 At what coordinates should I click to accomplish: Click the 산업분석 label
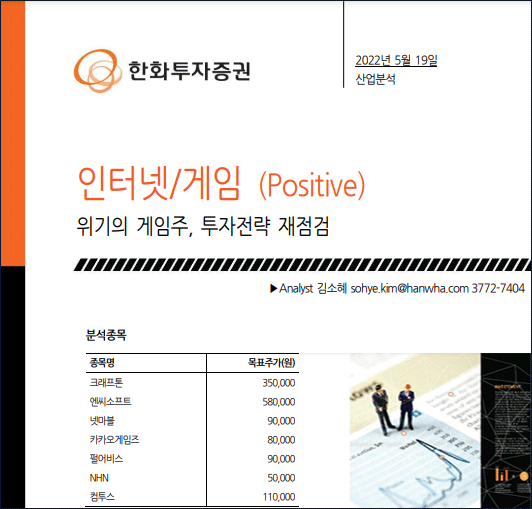(x=375, y=79)
